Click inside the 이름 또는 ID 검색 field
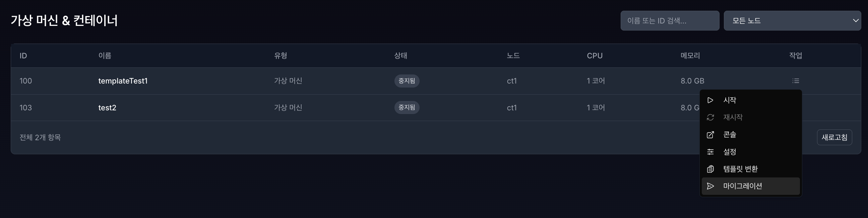The width and height of the screenshot is (868, 218). 670,20
